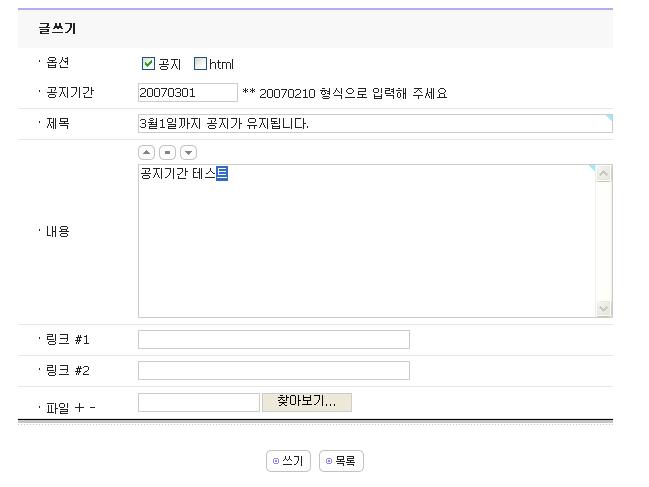
Task: Click the blue corner marker on title field
Action: coord(607,119)
